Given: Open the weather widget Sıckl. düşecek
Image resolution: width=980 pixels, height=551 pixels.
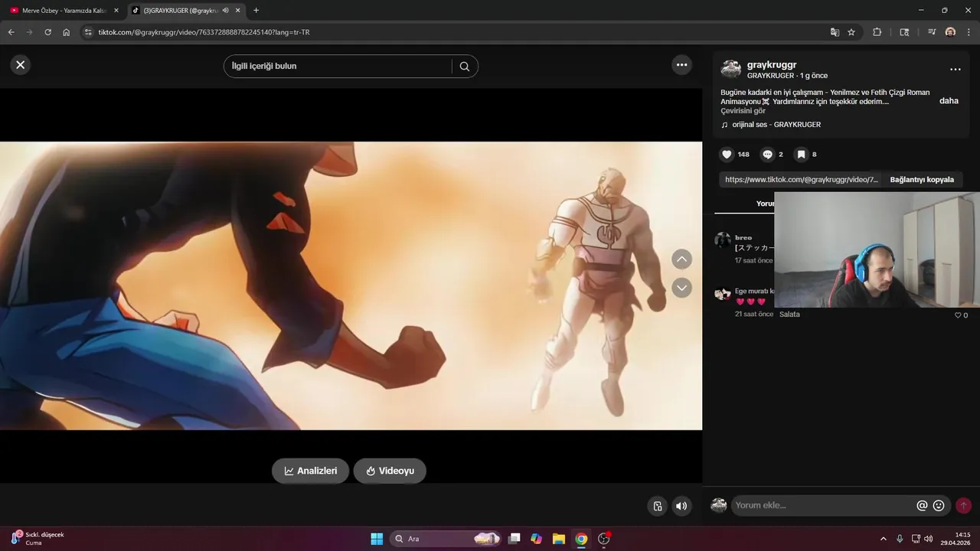Looking at the screenshot, I should click(38, 539).
